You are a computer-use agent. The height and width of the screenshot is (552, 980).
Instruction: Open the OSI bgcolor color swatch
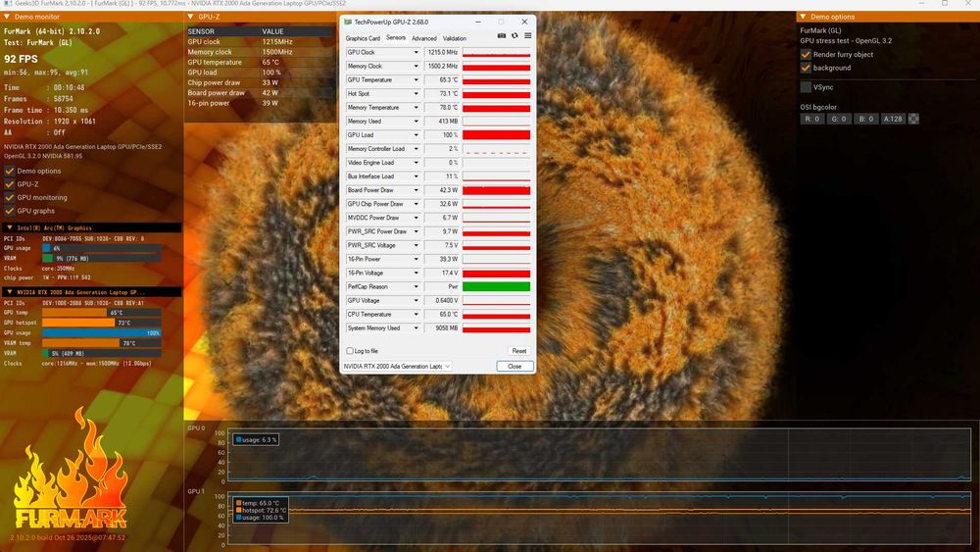click(x=913, y=119)
